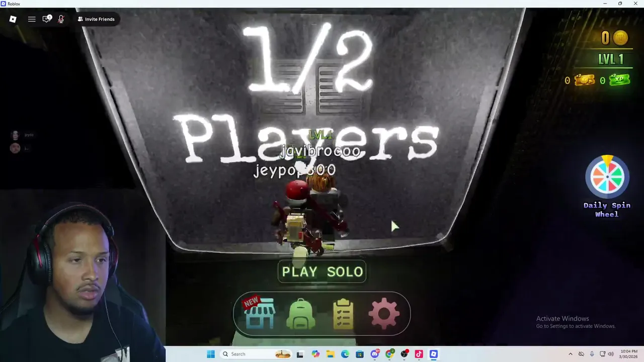The height and width of the screenshot is (362, 644).
Task: Open the volume control in tray
Action: point(611,354)
